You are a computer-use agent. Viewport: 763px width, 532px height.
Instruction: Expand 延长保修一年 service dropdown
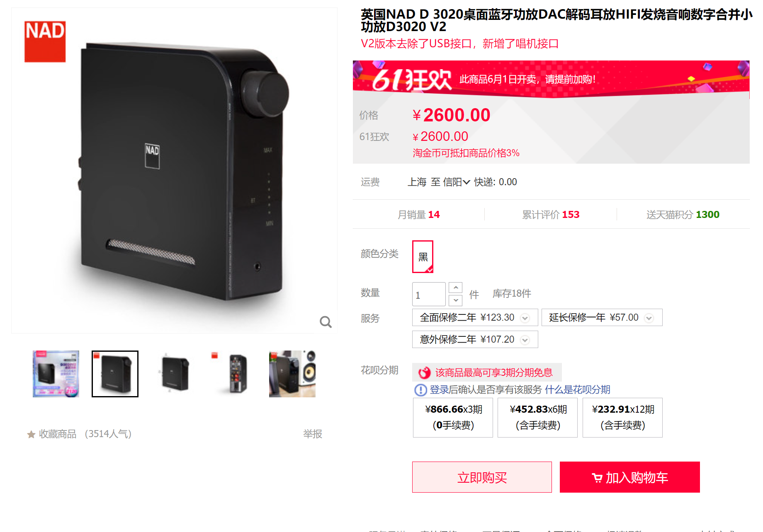coord(649,318)
